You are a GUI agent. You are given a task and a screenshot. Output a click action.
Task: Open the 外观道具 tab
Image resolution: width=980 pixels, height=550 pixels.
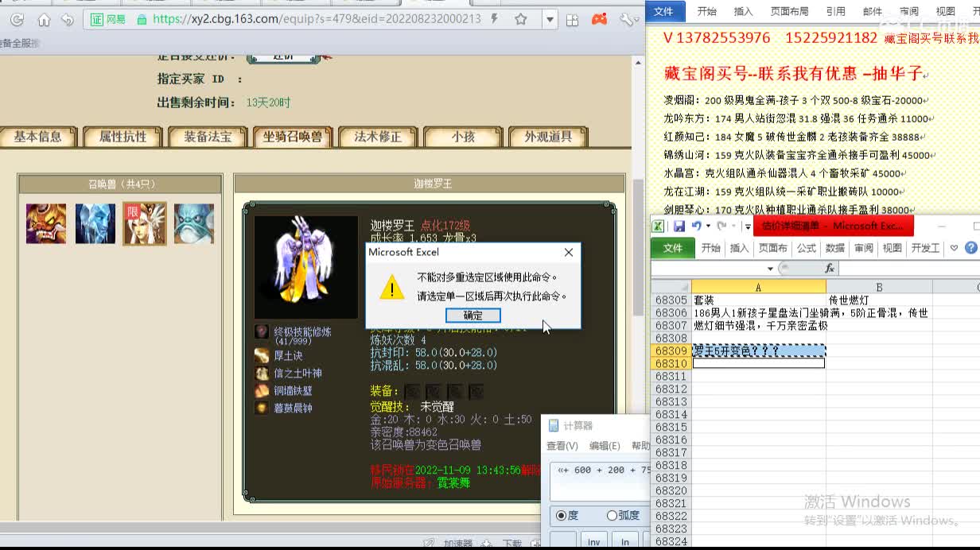(x=548, y=137)
